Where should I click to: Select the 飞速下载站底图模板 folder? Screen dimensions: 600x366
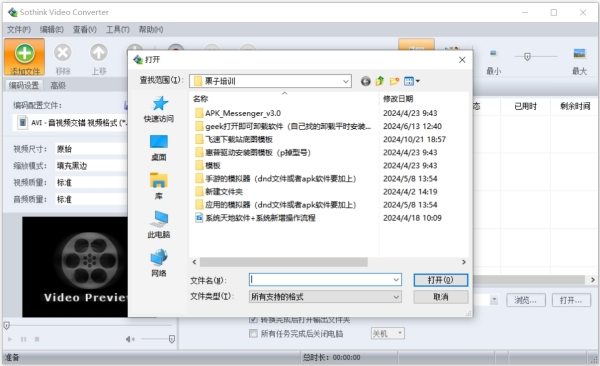click(234, 139)
